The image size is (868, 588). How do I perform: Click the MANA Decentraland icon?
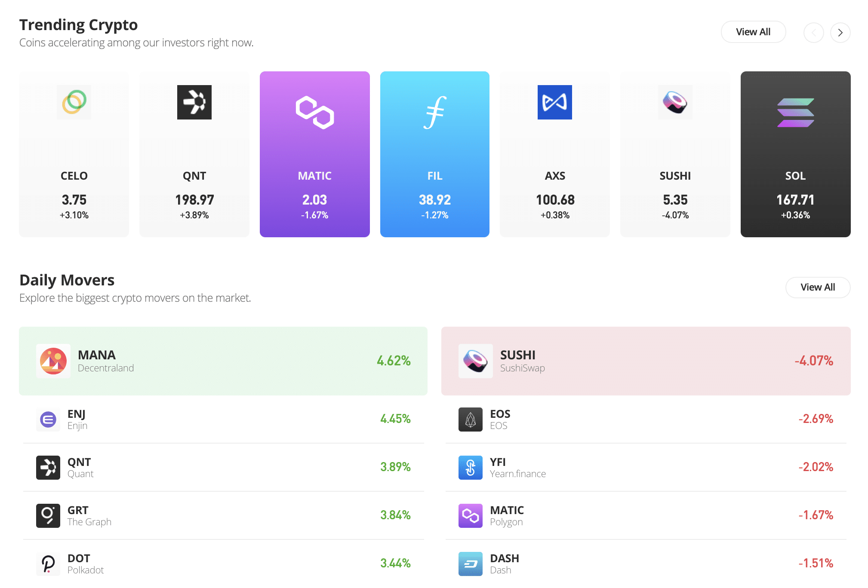click(53, 361)
